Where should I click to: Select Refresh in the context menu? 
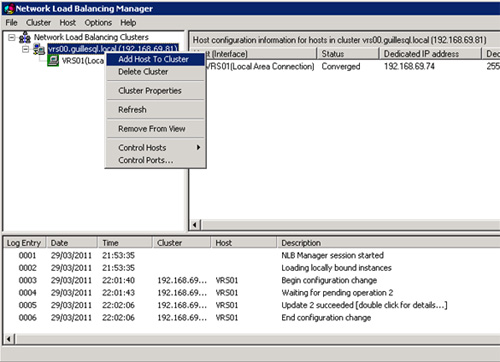pos(155,110)
